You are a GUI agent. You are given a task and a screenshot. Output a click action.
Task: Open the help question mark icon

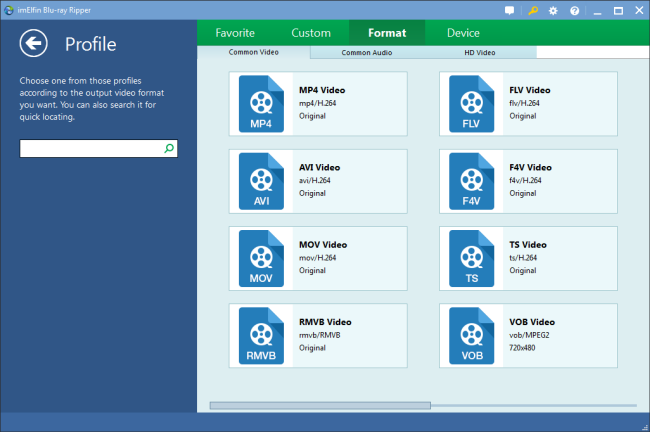coord(575,11)
